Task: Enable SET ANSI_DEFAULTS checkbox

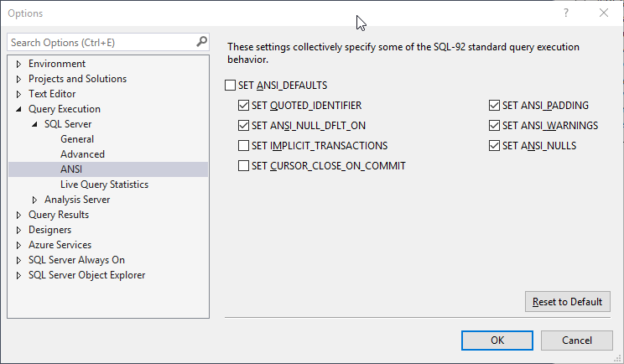Action: (x=231, y=86)
